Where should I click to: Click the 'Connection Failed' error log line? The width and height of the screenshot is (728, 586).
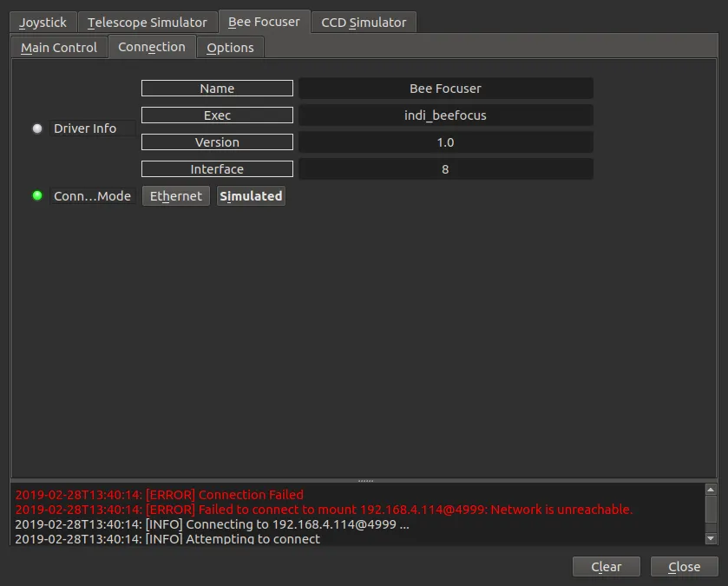click(160, 495)
